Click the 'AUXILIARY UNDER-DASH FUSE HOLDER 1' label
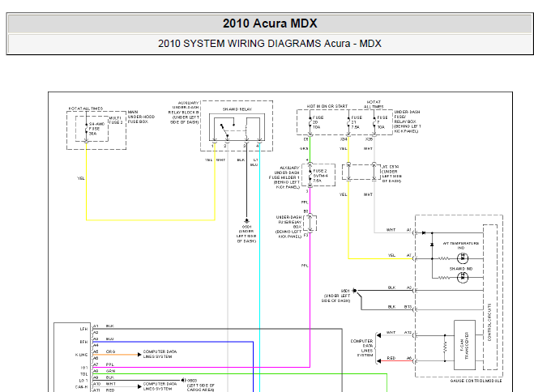 pos(284,177)
